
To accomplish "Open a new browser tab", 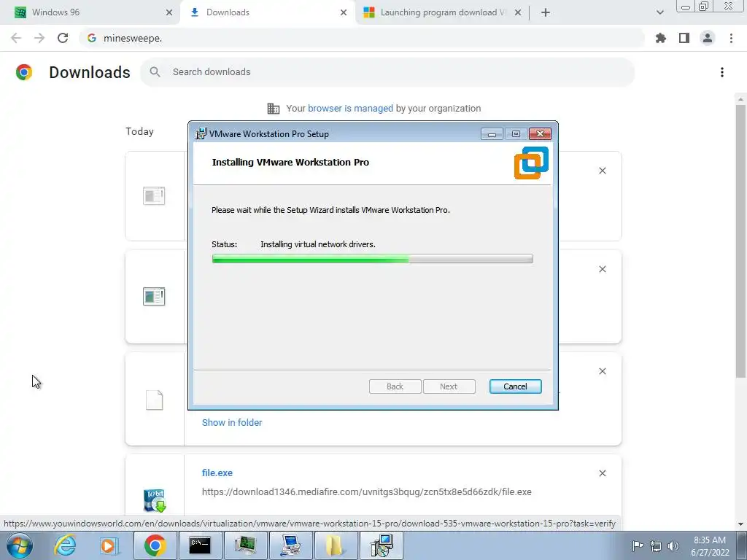I will [x=546, y=12].
